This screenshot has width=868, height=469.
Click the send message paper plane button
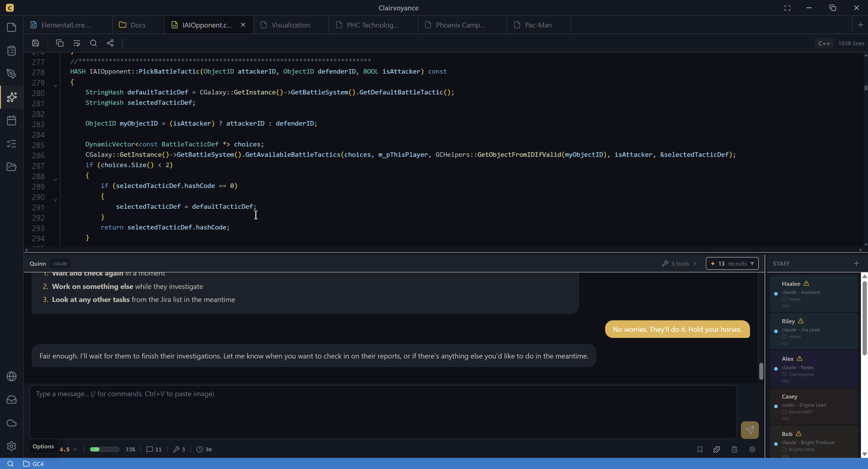(749, 430)
